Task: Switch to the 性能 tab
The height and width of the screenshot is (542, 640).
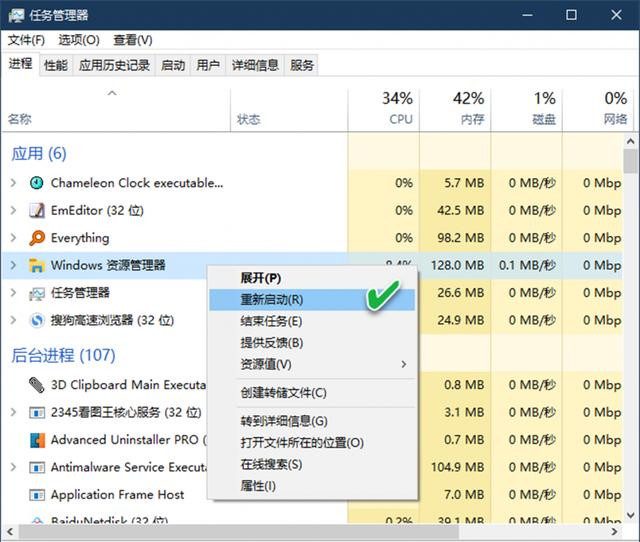Action: [56, 65]
